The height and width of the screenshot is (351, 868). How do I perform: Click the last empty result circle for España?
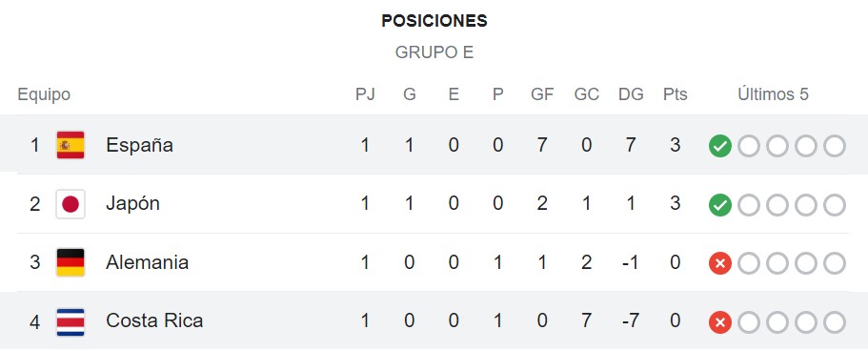835,146
